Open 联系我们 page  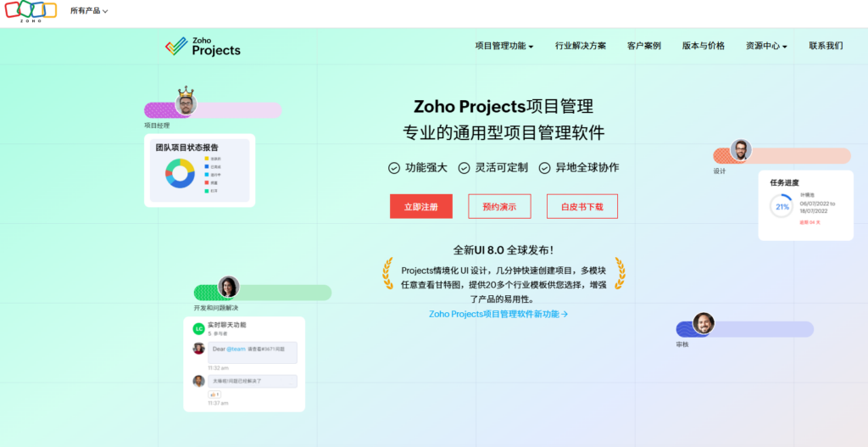pyautogui.click(x=826, y=46)
